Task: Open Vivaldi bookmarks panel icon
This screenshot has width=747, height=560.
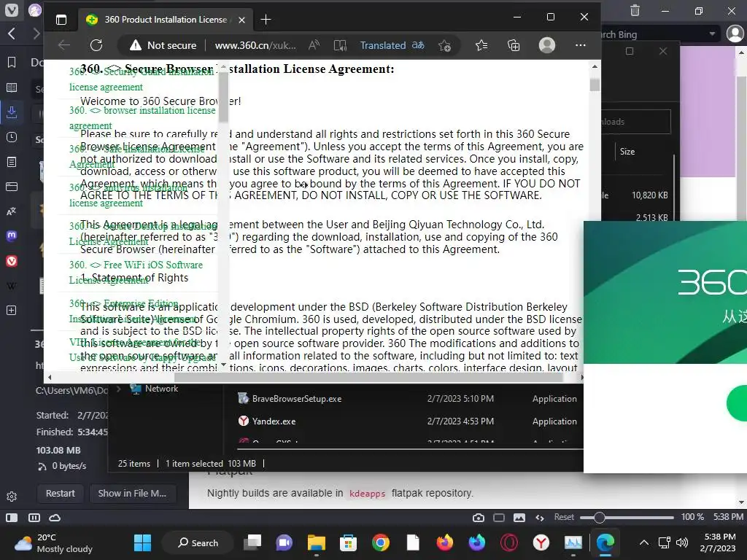Action: click(12, 63)
